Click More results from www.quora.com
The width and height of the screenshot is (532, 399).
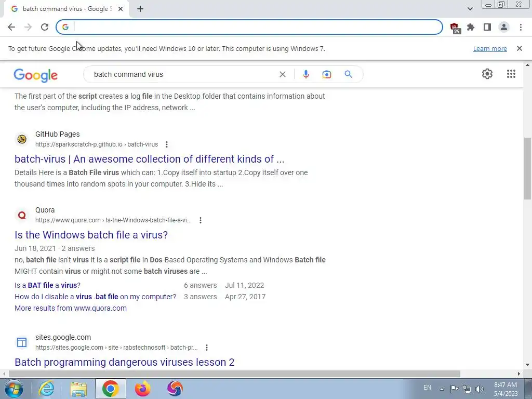(71, 308)
